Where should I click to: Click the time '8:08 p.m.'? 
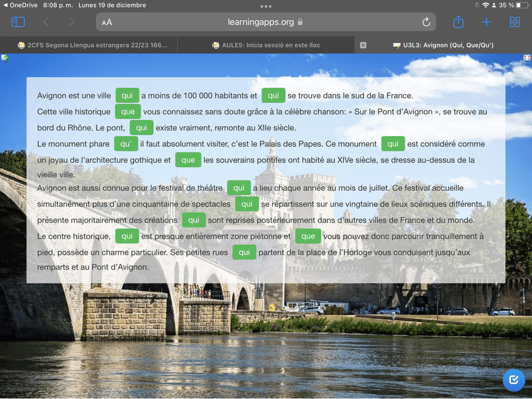coord(58,5)
